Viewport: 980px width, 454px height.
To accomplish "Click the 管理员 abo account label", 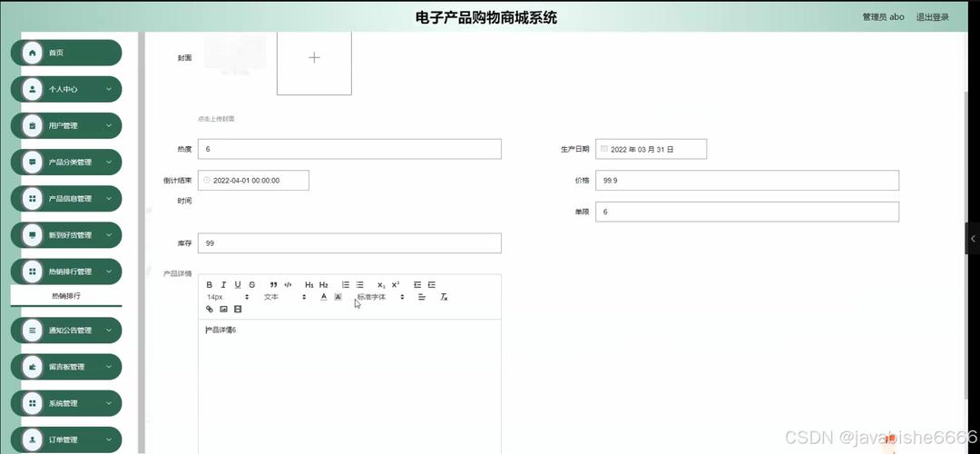I will point(883,17).
